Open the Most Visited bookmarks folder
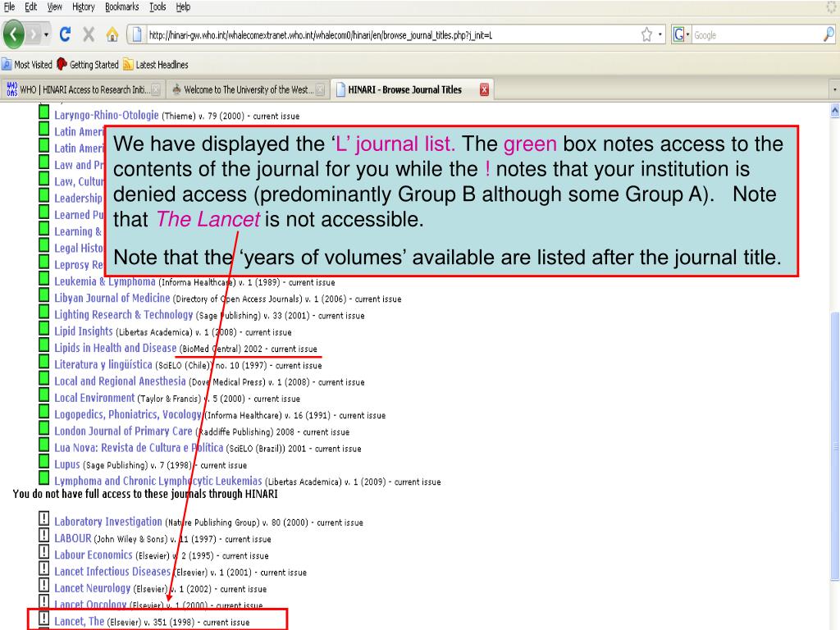 tap(27, 64)
